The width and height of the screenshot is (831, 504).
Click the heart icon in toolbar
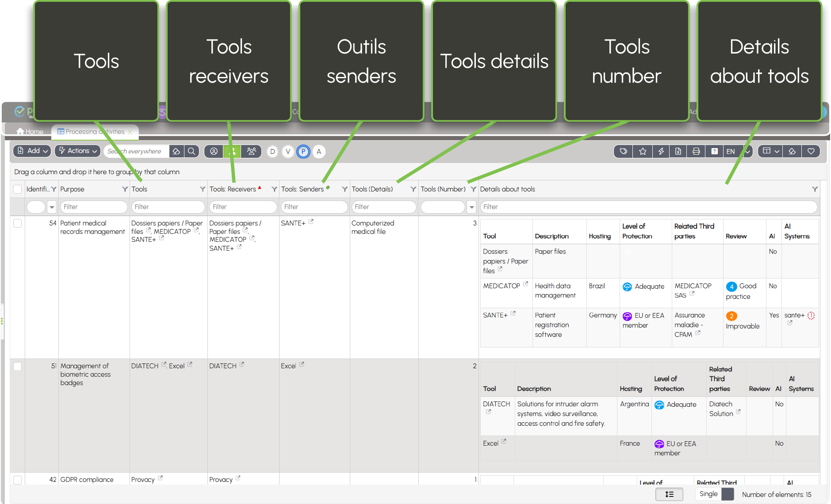pyautogui.click(x=811, y=151)
